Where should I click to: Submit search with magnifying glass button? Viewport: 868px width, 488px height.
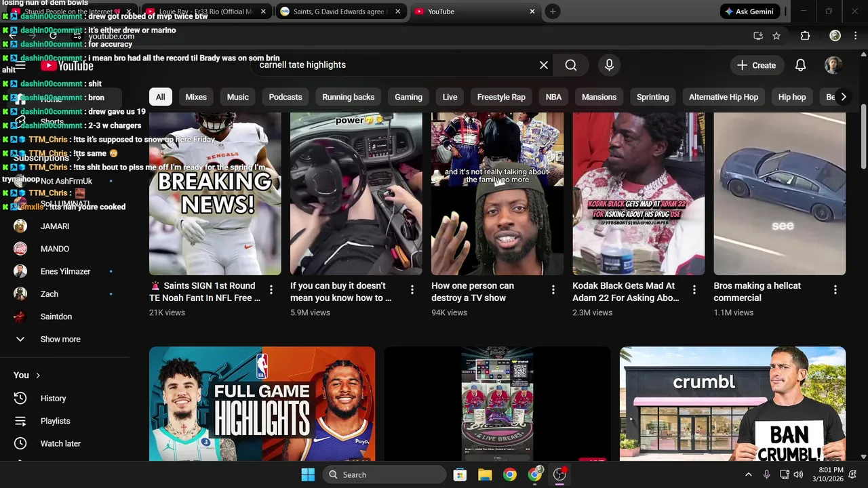click(571, 65)
